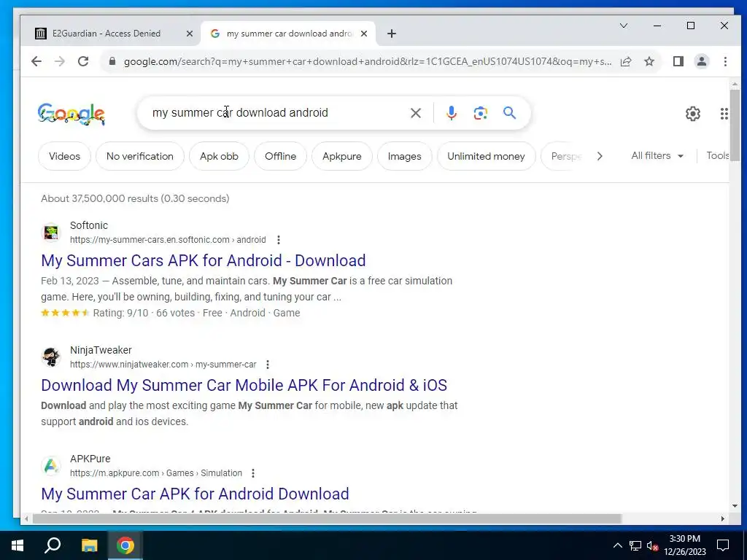This screenshot has width=747, height=560.
Task: Open more options for the NinjaTweaker result
Action: point(268,365)
